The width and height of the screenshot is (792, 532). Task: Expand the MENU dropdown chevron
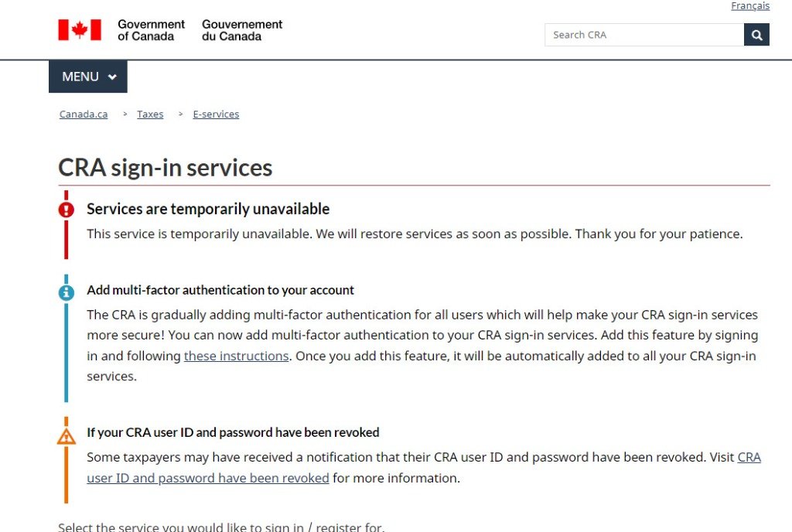point(112,77)
